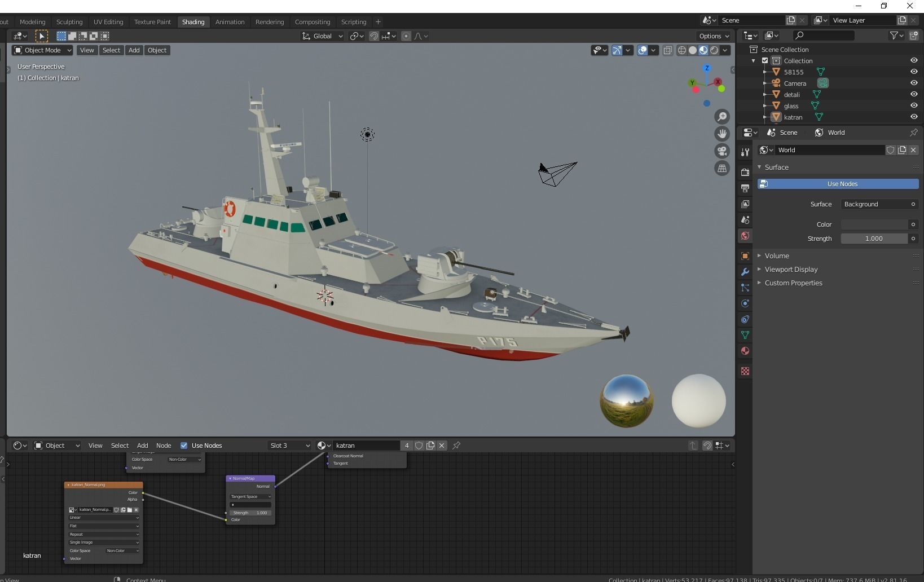This screenshot has height=582, width=924.
Task: Toggle viewport overlays display button
Action: pyautogui.click(x=643, y=50)
